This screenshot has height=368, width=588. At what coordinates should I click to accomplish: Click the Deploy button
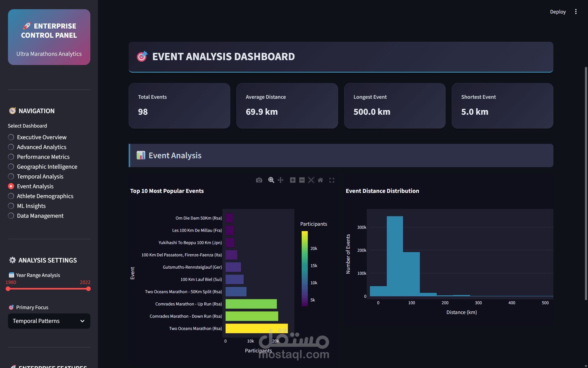coord(558,12)
